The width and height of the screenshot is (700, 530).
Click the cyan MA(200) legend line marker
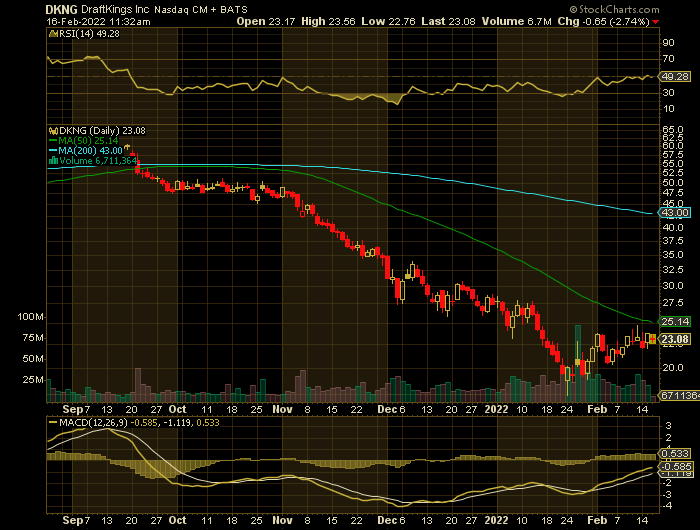pyautogui.click(x=51, y=150)
